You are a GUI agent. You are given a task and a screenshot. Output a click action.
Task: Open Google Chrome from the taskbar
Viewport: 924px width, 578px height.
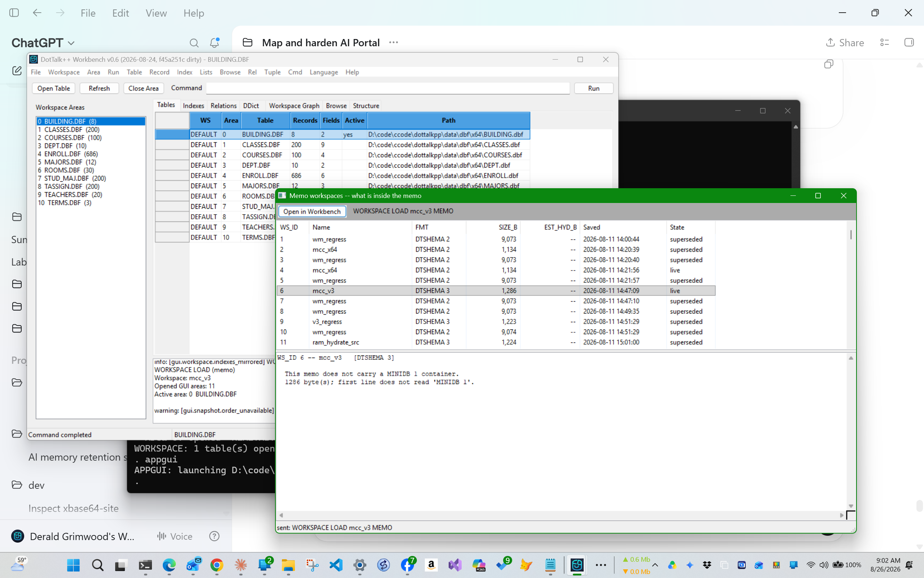(217, 565)
